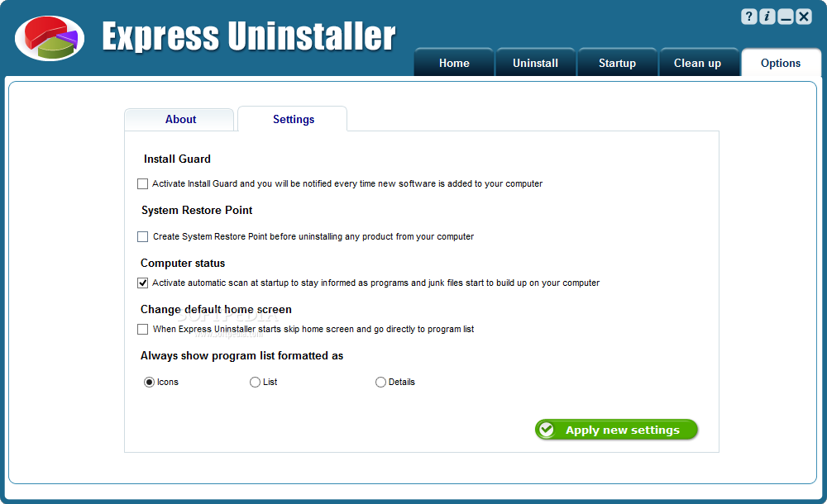Switch to the Startup tab

point(617,63)
